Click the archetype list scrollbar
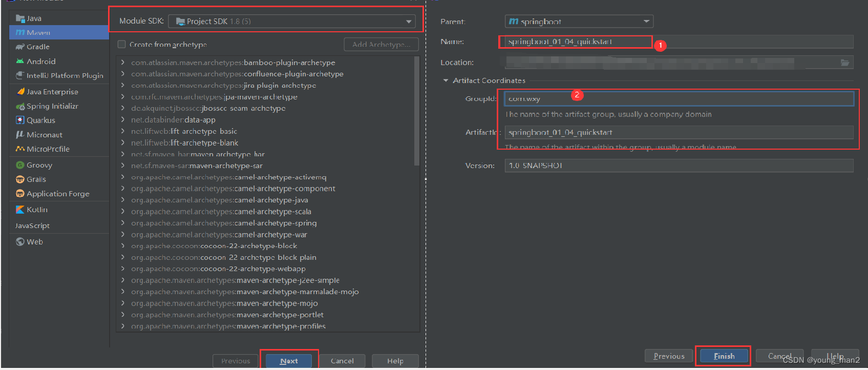The width and height of the screenshot is (868, 370). pyautogui.click(x=416, y=111)
